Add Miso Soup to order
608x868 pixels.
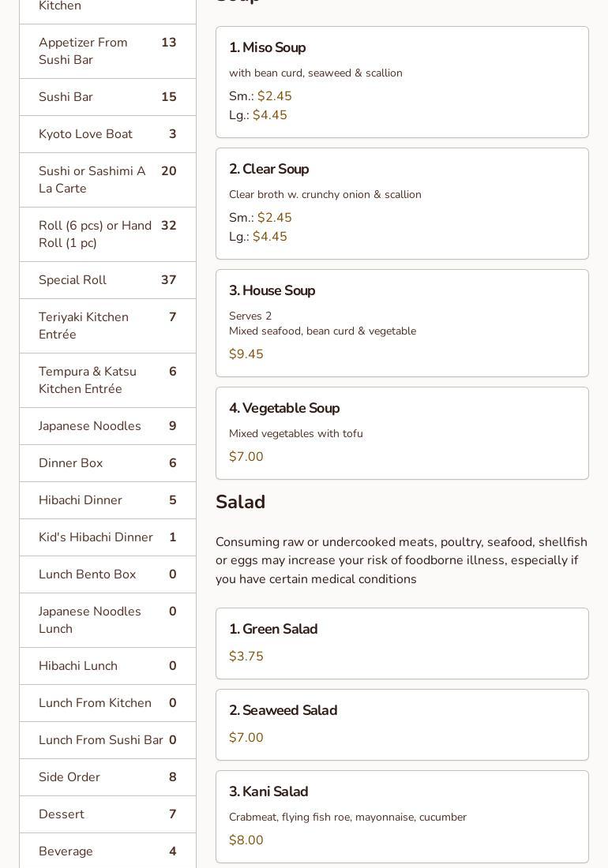[x=402, y=82]
